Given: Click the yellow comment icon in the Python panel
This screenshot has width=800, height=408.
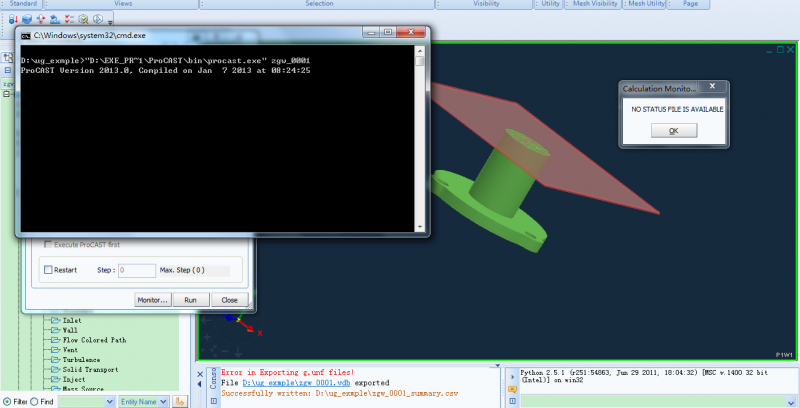Looking at the screenshot, I should click(x=512, y=389).
